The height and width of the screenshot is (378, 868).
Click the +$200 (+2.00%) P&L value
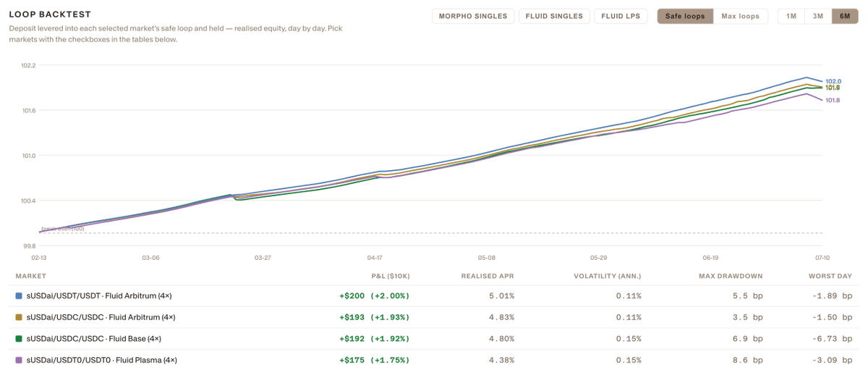coord(374,296)
